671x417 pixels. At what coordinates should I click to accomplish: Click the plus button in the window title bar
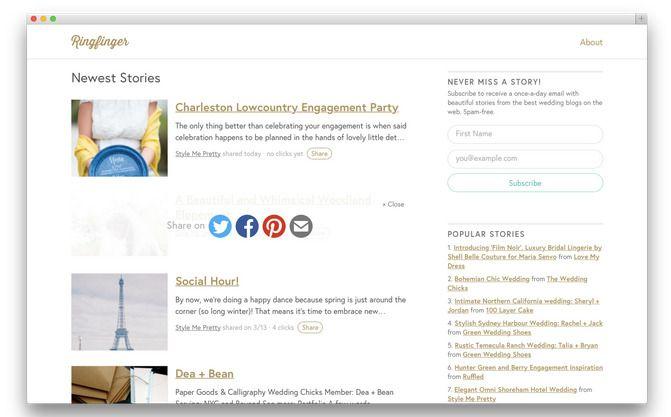click(641, 18)
